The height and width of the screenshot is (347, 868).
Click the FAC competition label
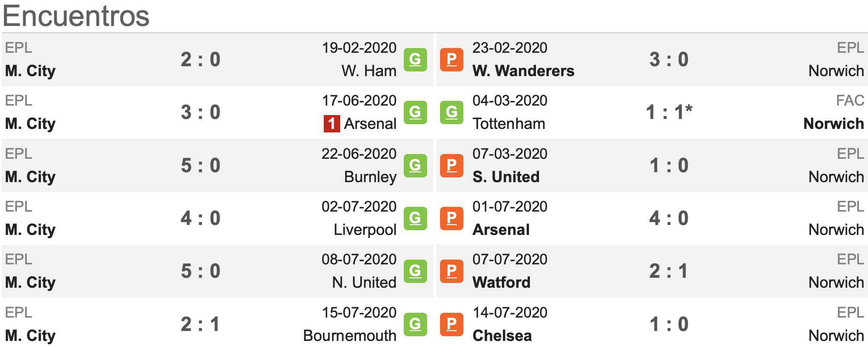[849, 100]
